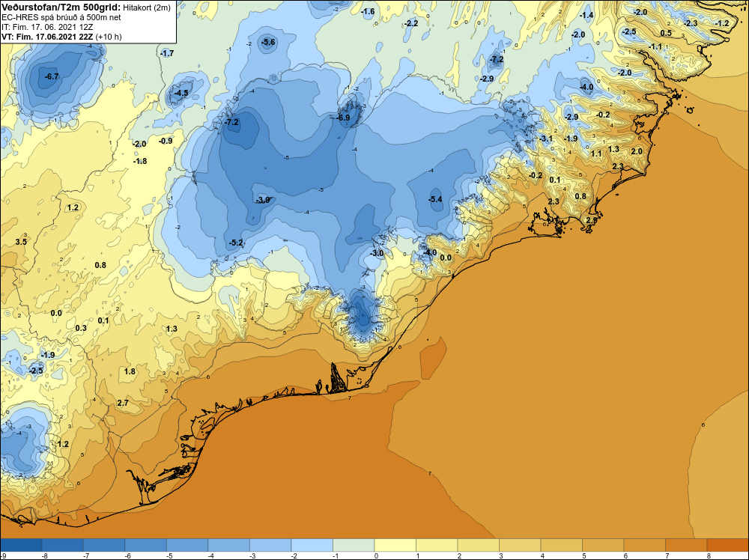Click the legend tick label -4
Image resolution: width=749 pixels, height=560 pixels.
point(209,556)
